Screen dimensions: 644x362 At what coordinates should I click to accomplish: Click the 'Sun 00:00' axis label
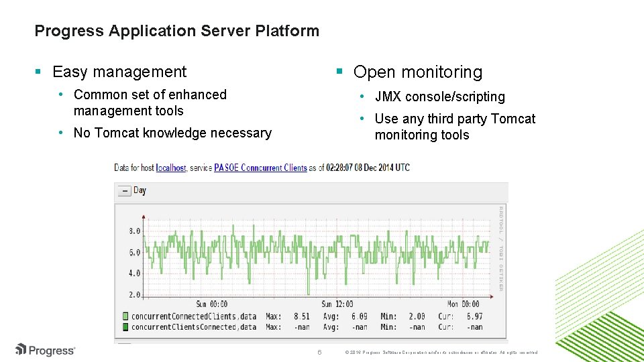tap(211, 304)
